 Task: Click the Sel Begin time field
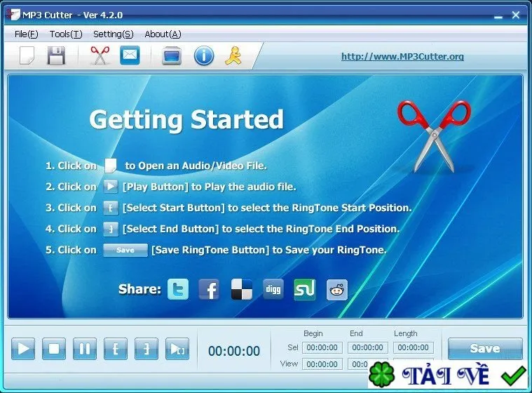(x=322, y=347)
